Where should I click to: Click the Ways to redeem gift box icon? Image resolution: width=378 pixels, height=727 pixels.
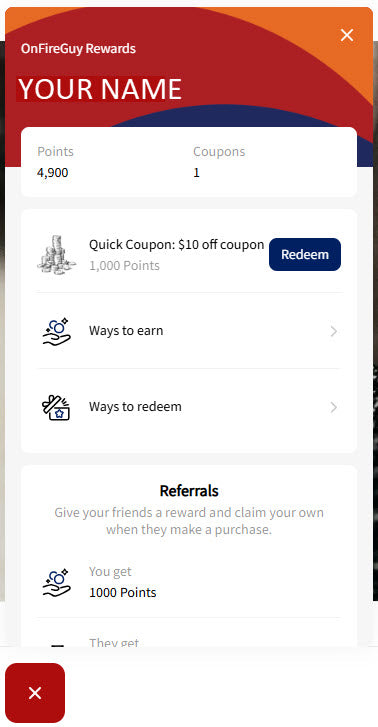[56, 407]
